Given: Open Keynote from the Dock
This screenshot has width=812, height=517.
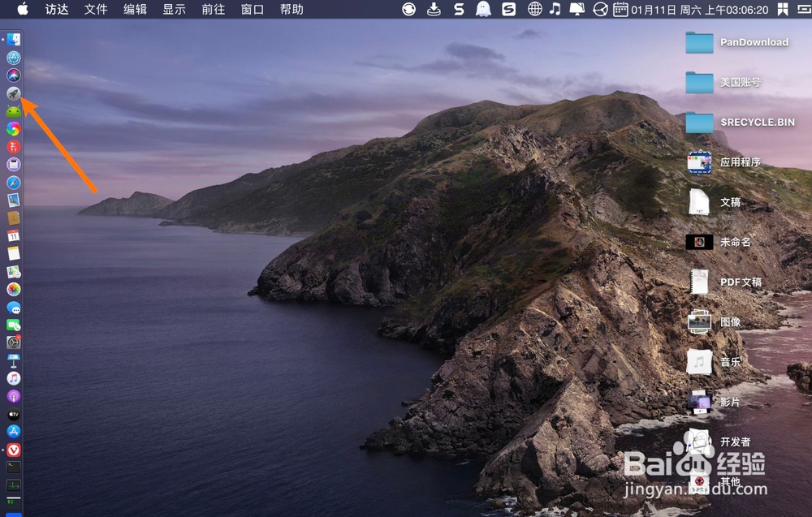Looking at the screenshot, I should [14, 360].
